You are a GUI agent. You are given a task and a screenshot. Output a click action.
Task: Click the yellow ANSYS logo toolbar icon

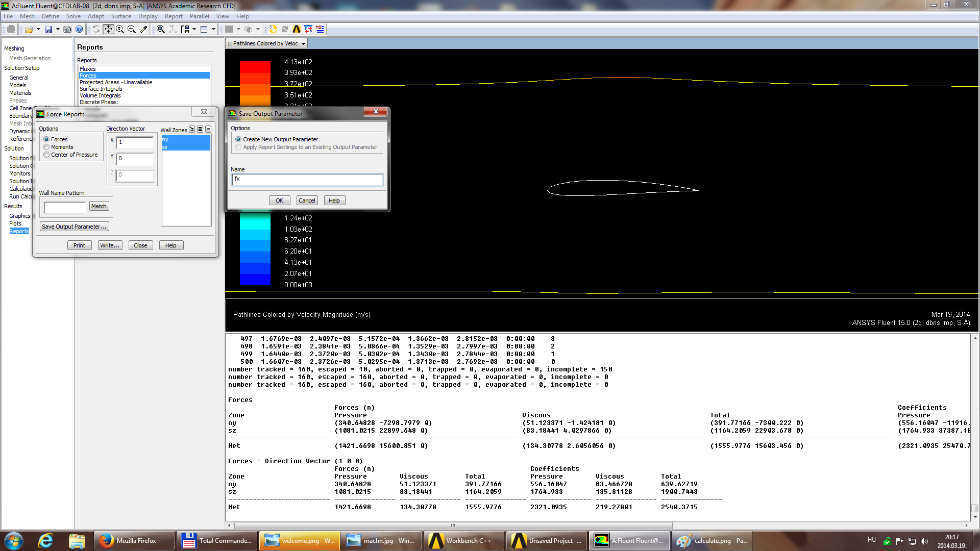click(297, 30)
